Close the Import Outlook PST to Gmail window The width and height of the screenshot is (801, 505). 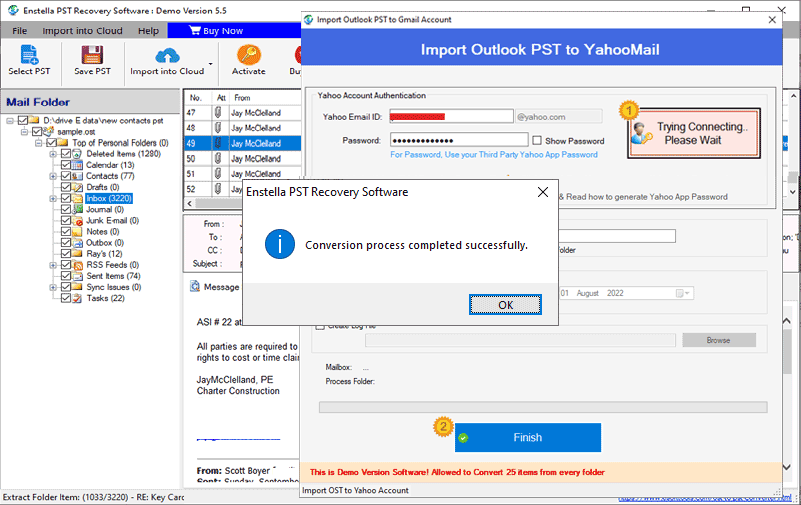click(x=772, y=20)
